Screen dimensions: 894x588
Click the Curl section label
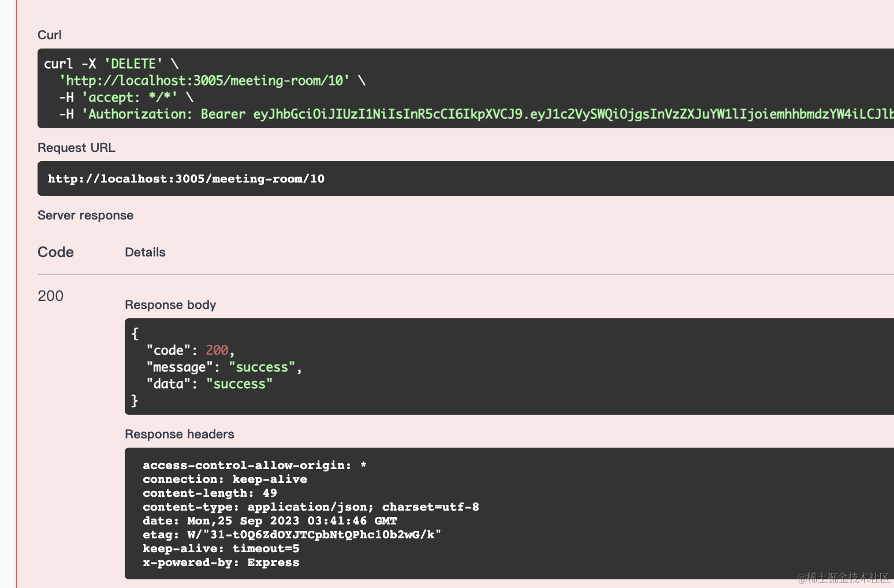tap(49, 35)
